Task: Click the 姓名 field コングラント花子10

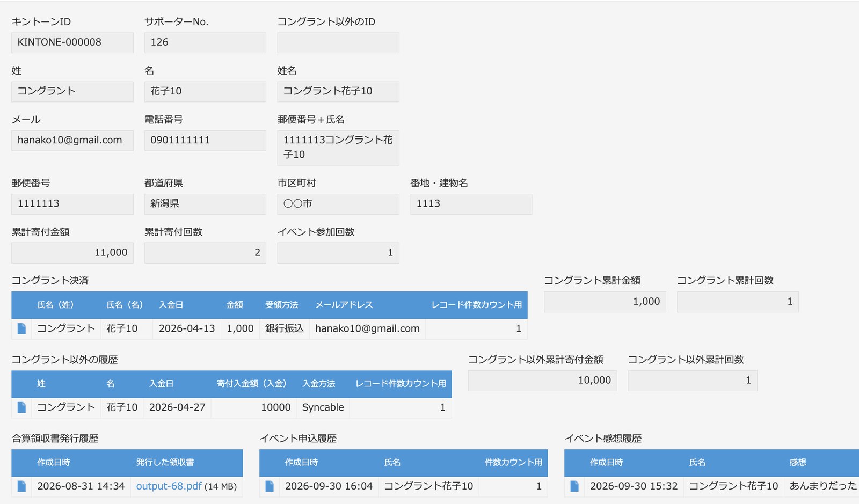Action: pos(338,91)
